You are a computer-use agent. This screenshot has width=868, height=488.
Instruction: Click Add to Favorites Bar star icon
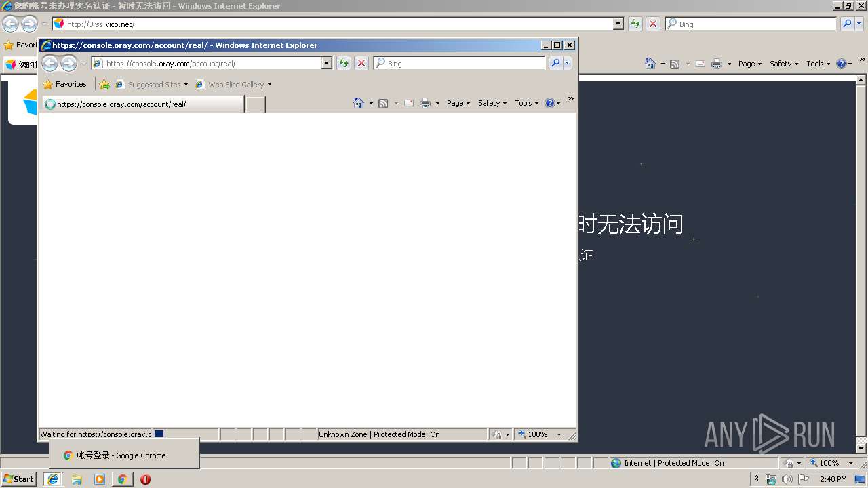pos(104,85)
